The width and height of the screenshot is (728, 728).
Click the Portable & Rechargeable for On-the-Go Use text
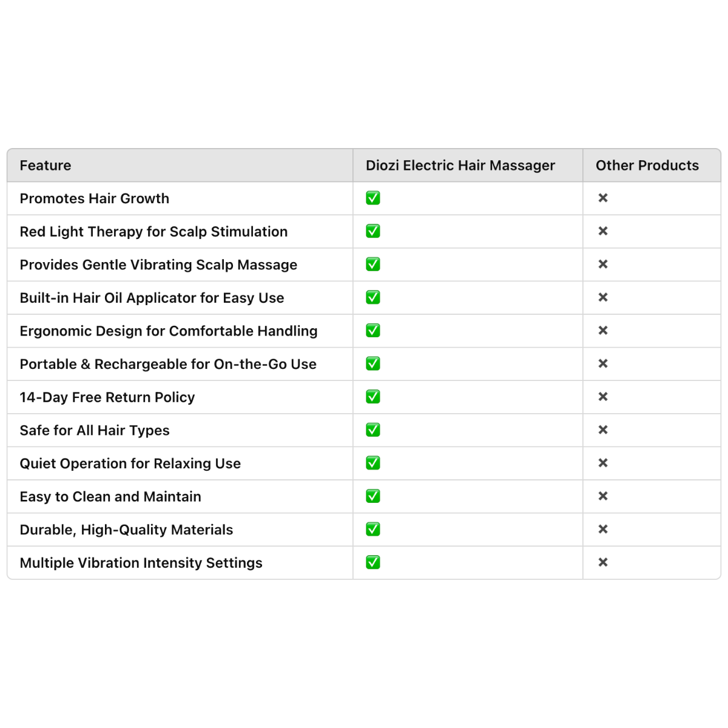click(168, 365)
